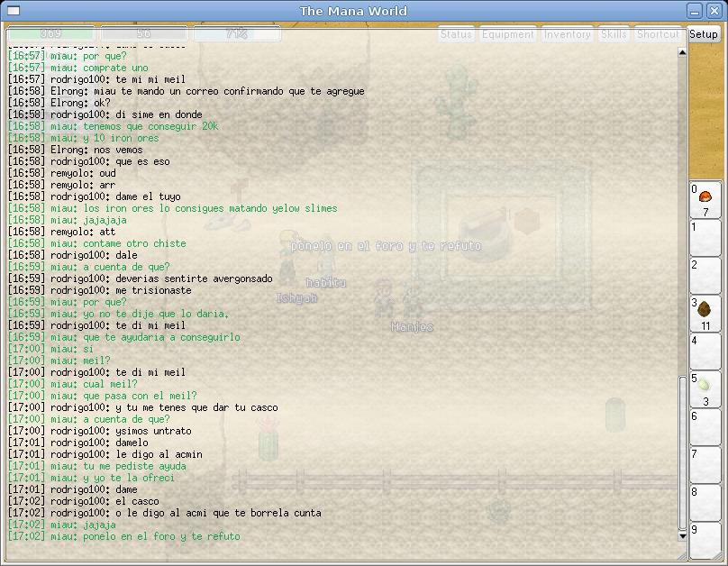
Task: Click chat line 'cual meil?'
Action: [x=72, y=384]
